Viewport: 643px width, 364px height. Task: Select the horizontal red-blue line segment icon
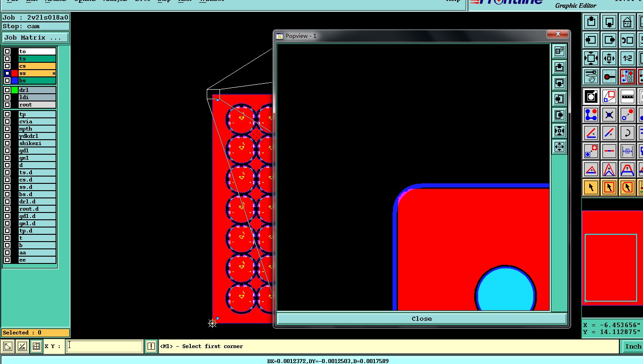click(x=609, y=151)
